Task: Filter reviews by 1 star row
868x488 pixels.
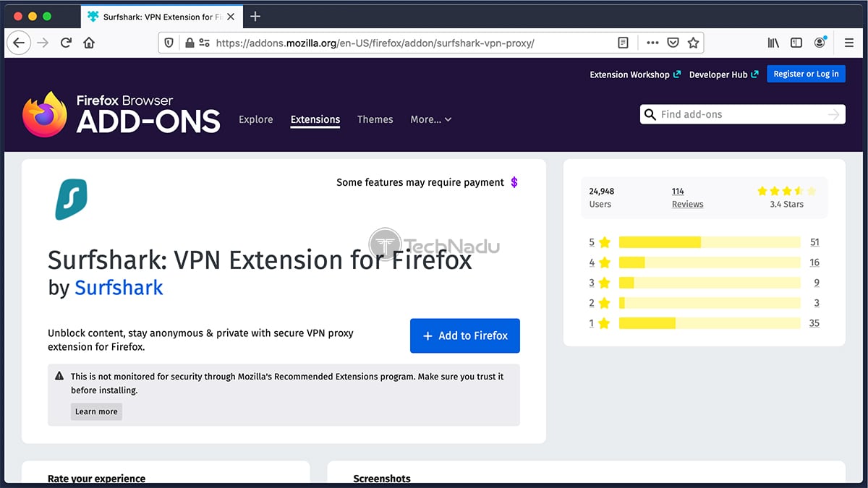Action: [704, 323]
